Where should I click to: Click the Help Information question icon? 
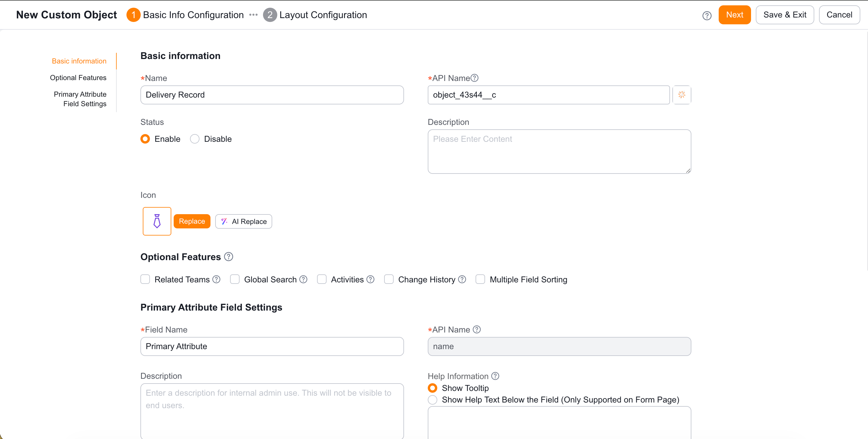pyautogui.click(x=495, y=376)
